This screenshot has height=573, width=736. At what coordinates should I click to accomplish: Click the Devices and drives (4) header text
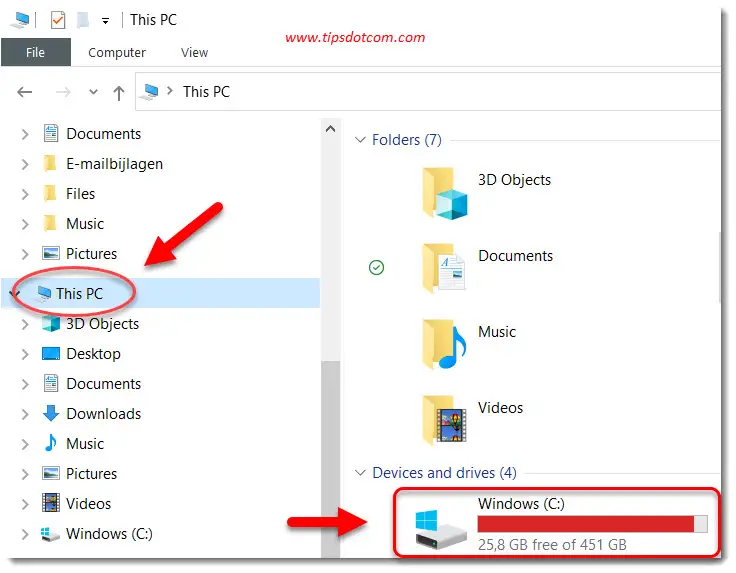445,473
